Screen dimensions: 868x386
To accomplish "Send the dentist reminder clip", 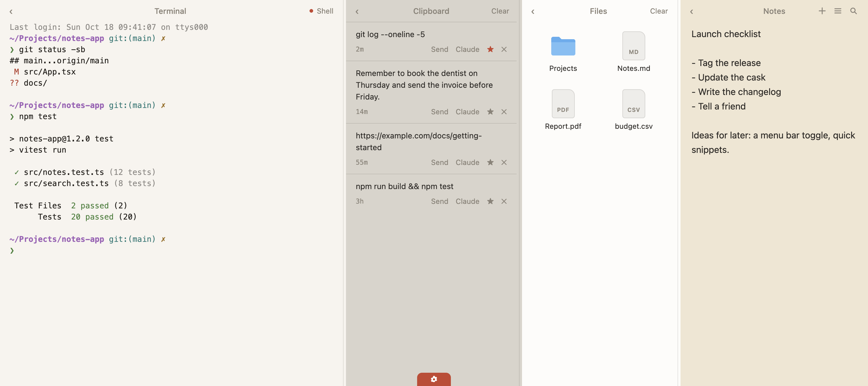I will pyautogui.click(x=439, y=112).
